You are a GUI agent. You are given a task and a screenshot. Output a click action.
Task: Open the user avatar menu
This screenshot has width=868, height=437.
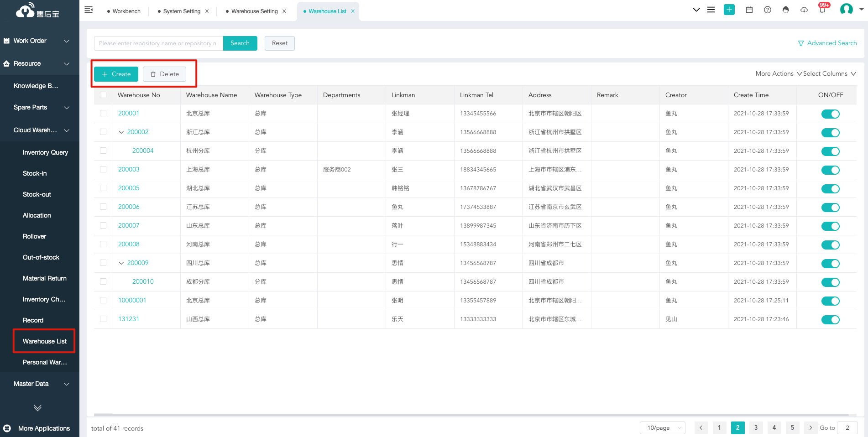pos(847,9)
